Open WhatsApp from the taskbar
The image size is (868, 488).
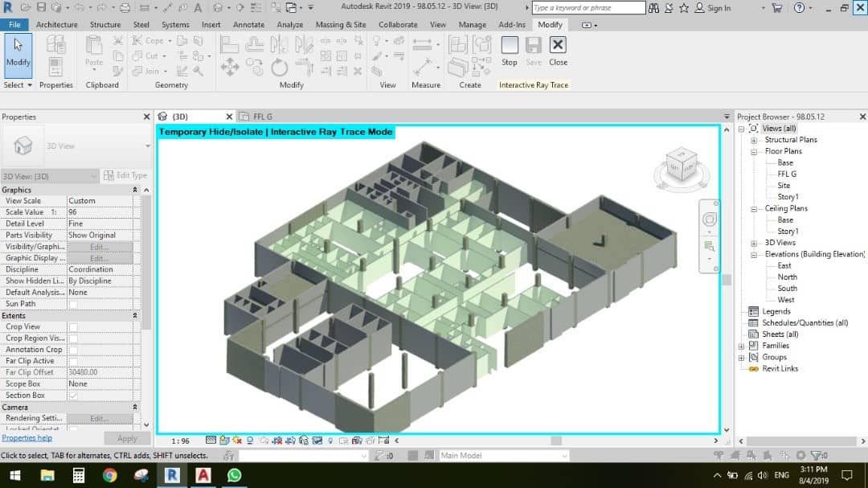234,475
